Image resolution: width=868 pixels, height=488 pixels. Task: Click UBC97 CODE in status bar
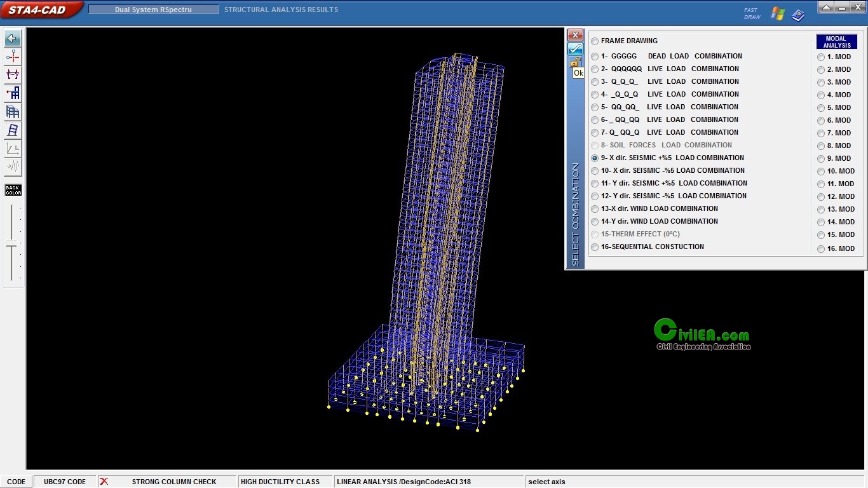pyautogui.click(x=65, y=482)
